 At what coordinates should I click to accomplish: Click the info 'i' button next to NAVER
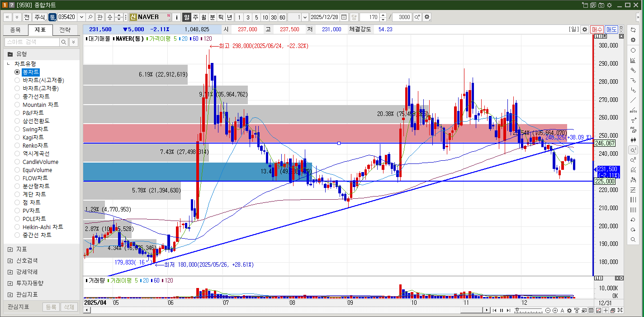click(177, 17)
